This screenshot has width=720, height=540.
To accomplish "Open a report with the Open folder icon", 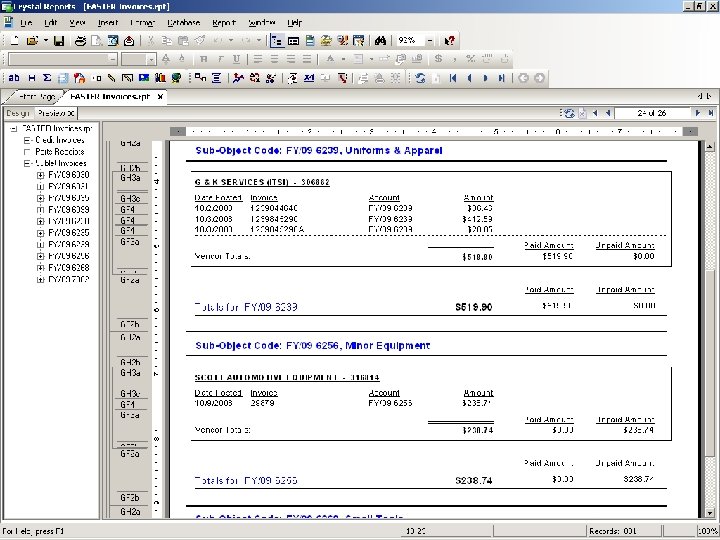I will (32, 41).
